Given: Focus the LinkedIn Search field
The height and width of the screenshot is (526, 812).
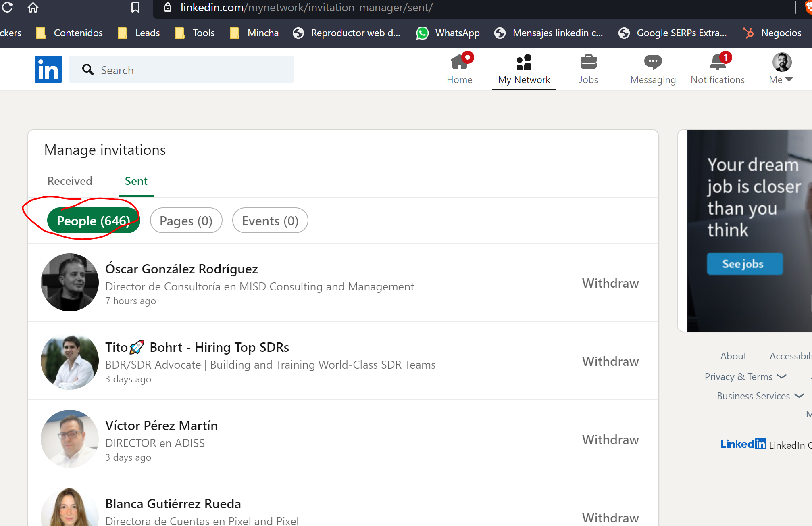Looking at the screenshot, I should click(x=181, y=69).
